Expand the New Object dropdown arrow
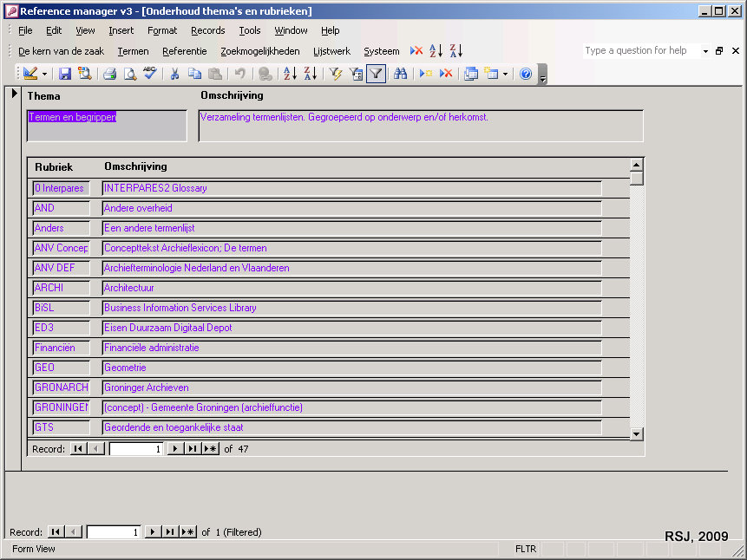Image resolution: width=747 pixels, height=560 pixels. point(505,74)
